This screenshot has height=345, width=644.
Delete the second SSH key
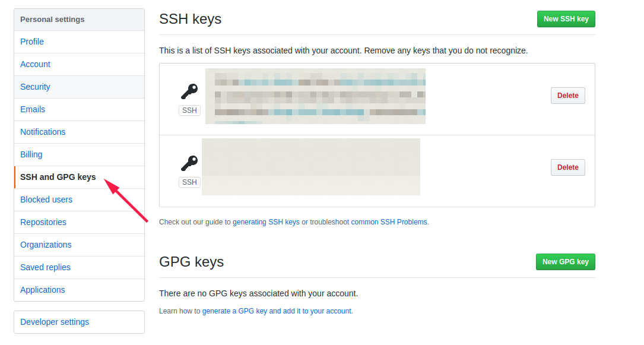point(567,167)
